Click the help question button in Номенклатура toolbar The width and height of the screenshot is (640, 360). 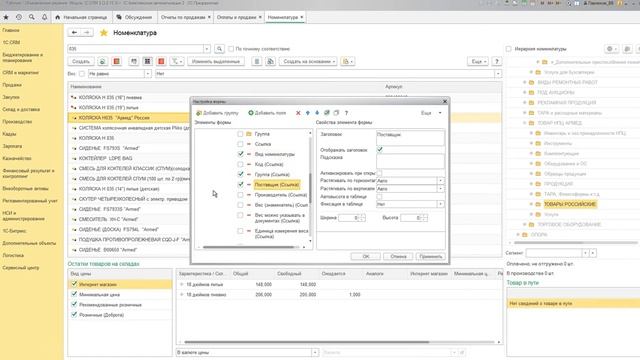click(x=497, y=62)
